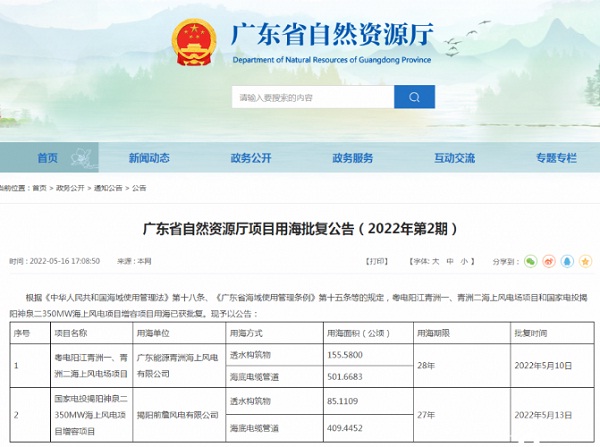Click table header 序号
The width and height of the screenshot is (600, 447).
[21, 333]
